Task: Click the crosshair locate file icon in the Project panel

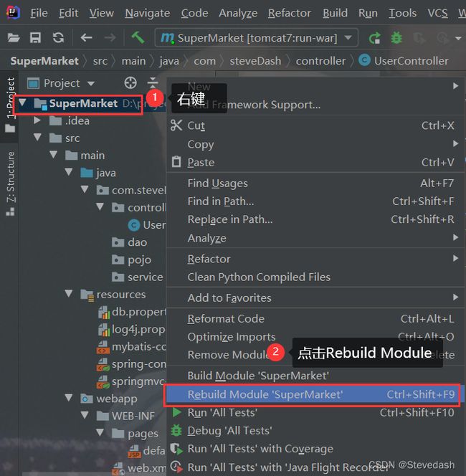Action: pos(130,83)
